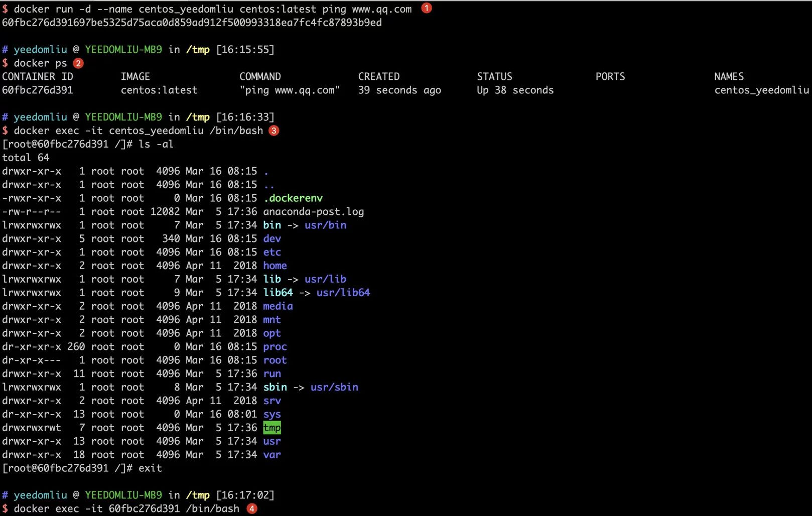The height and width of the screenshot is (516, 812).
Task: Click the PORTS column header
Action: [x=610, y=76]
